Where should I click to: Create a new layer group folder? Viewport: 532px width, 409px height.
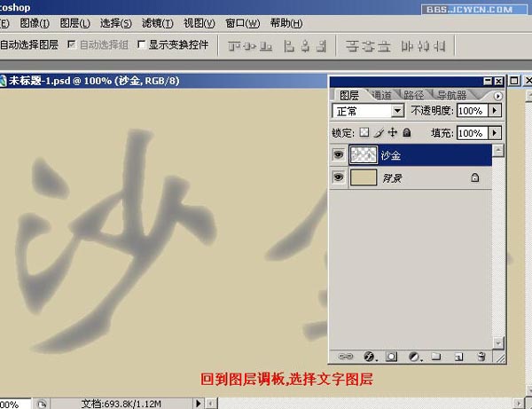pos(436,357)
